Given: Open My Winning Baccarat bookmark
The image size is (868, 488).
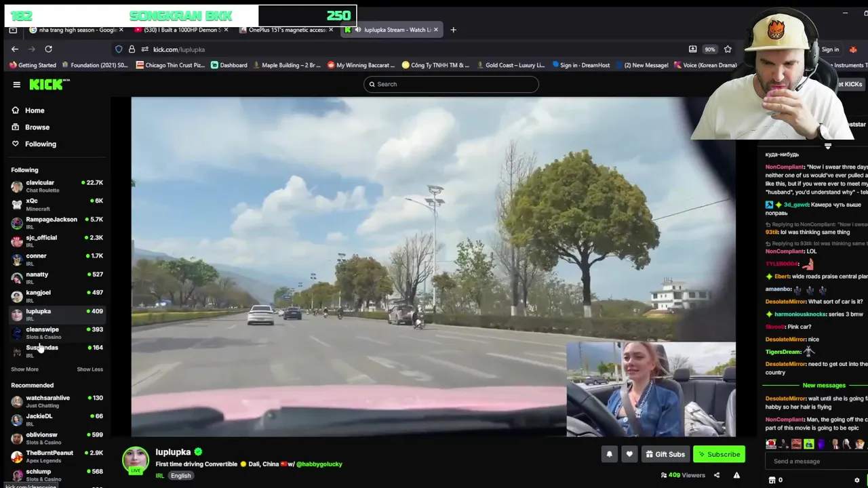Looking at the screenshot, I should coord(361,65).
